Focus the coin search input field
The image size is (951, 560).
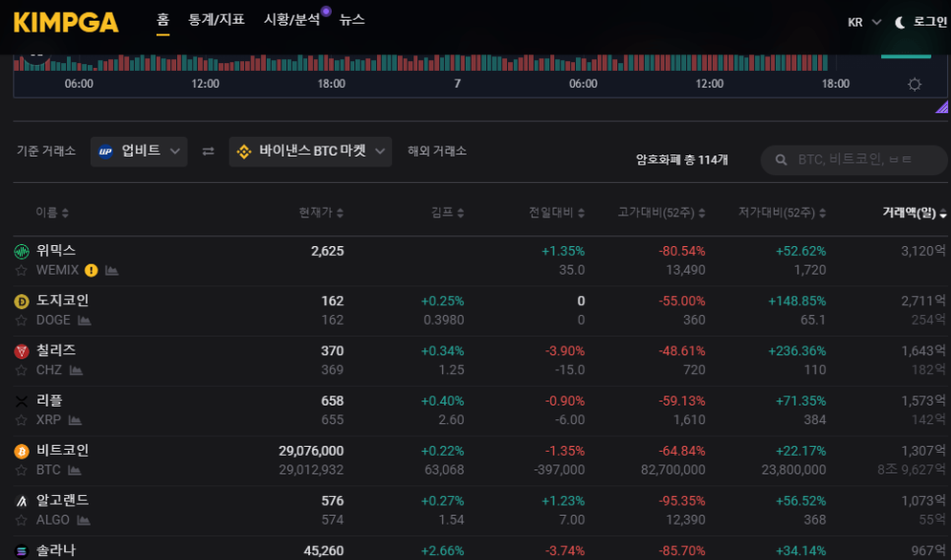[854, 160]
